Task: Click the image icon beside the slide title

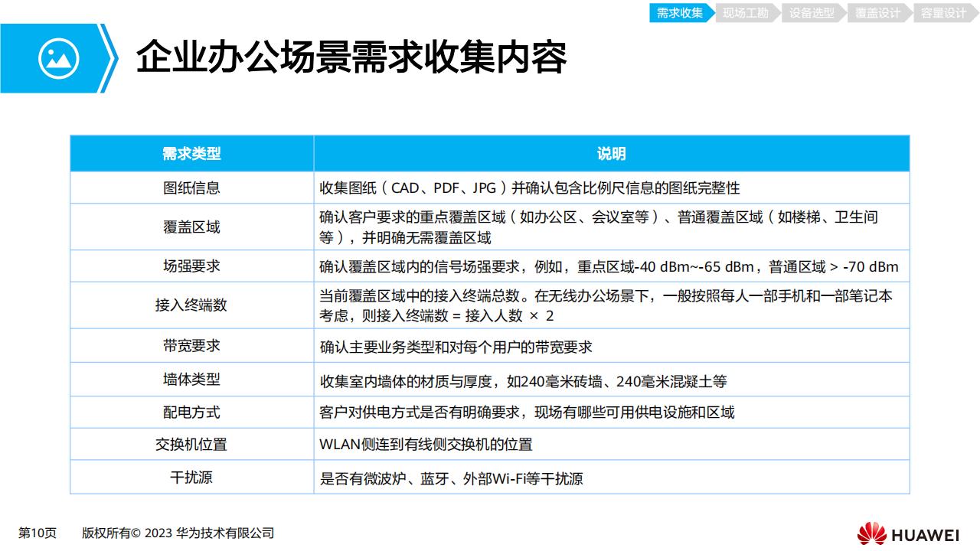Action: click(x=58, y=58)
